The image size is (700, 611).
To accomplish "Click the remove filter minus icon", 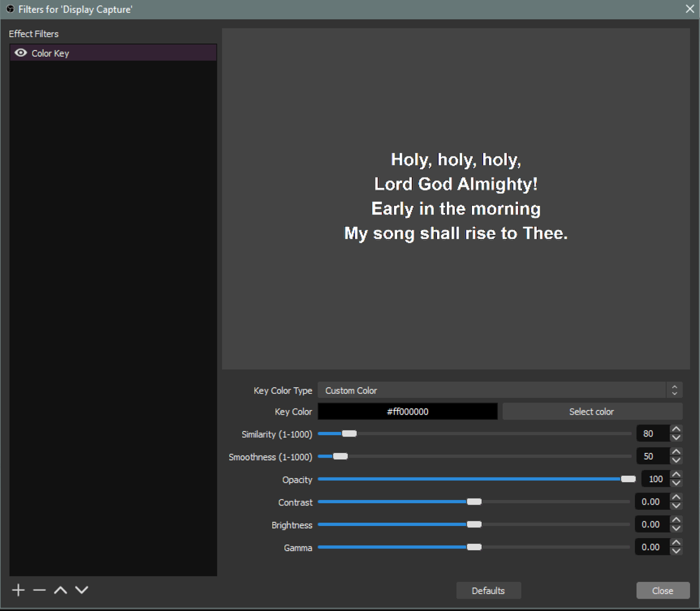I will 40,590.
